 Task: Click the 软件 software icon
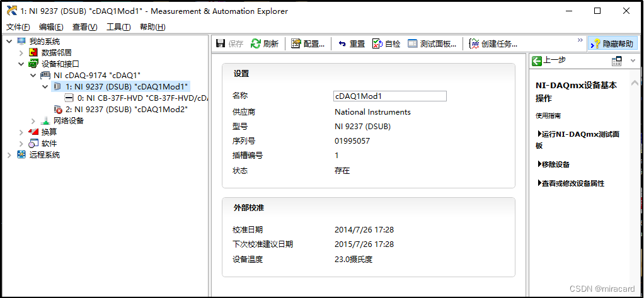click(x=33, y=144)
